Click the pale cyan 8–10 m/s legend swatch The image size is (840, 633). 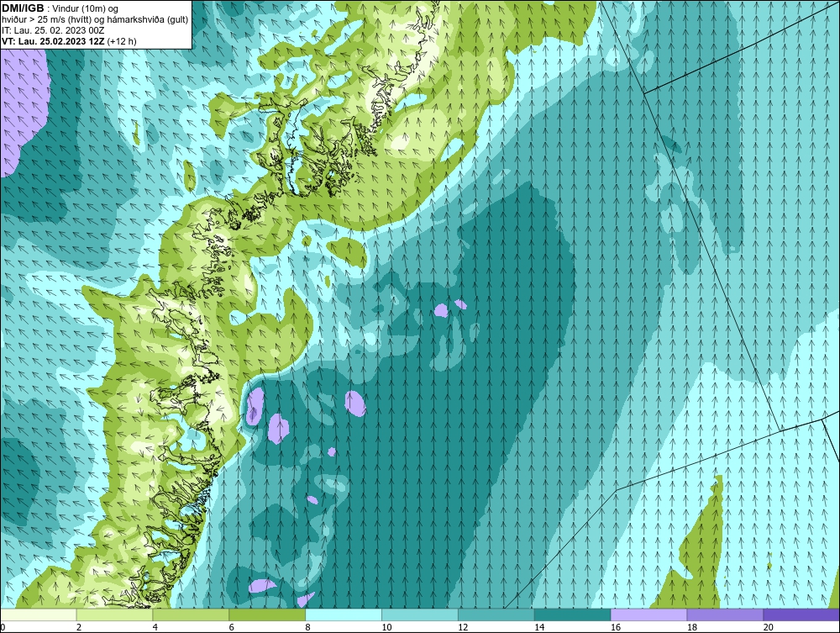(x=344, y=615)
